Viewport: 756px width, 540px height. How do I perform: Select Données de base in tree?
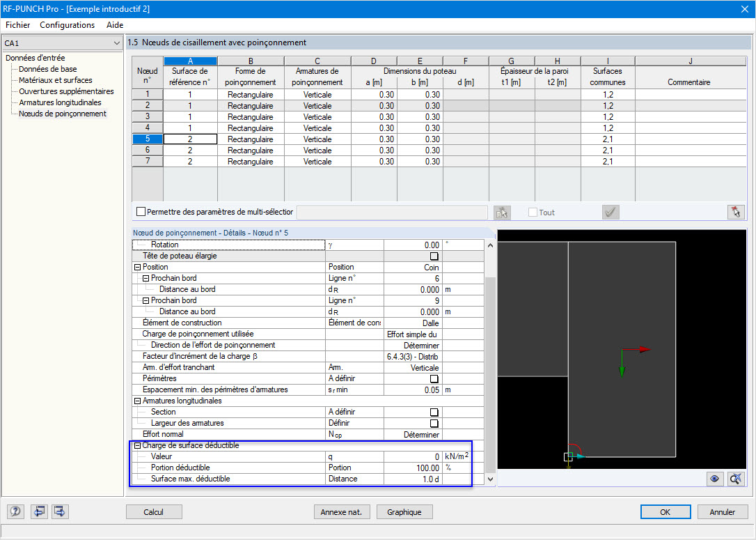tap(48, 69)
